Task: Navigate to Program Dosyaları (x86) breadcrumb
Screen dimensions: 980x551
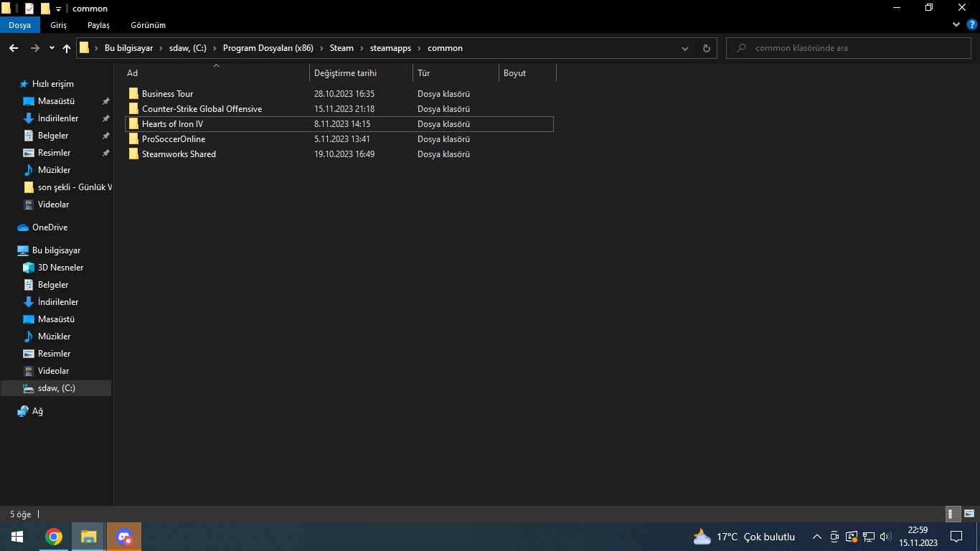Action: pyautogui.click(x=268, y=48)
